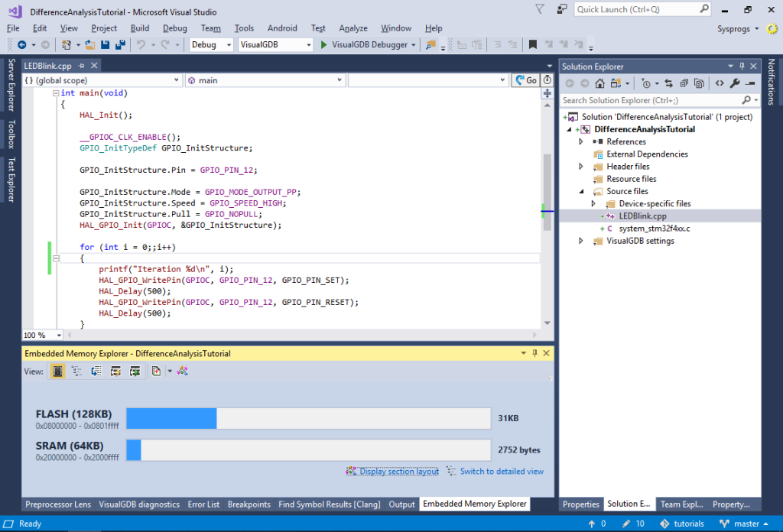Select the Sync with Active Document icon
The image size is (783, 532).
[x=669, y=83]
